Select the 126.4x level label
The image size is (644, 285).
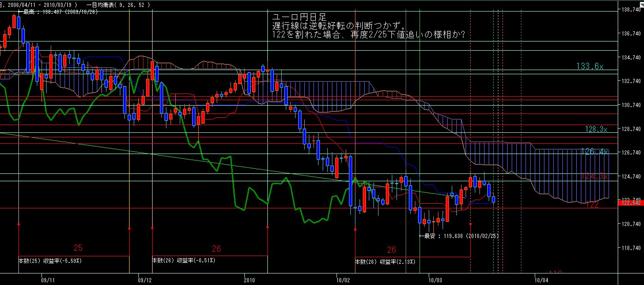click(594, 151)
